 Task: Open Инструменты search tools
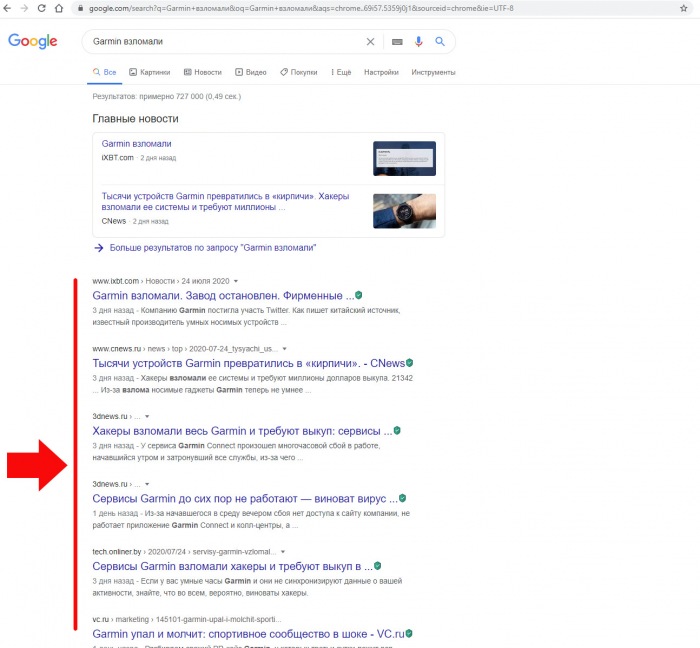pyautogui.click(x=433, y=72)
